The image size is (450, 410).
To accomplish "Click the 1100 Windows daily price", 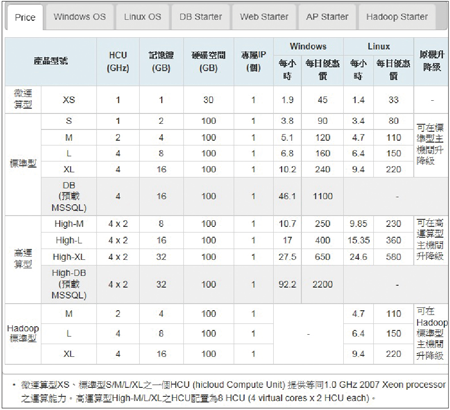I will point(323,196).
